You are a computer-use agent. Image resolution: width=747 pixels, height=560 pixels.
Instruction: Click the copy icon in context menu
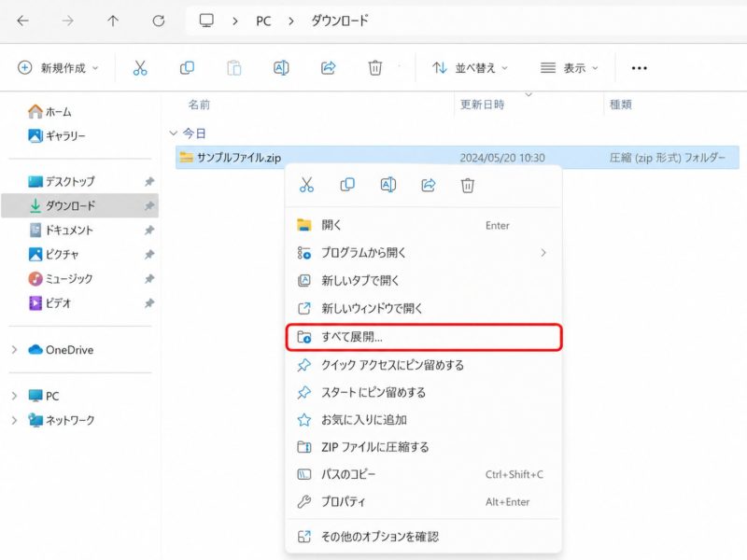pyautogui.click(x=347, y=185)
